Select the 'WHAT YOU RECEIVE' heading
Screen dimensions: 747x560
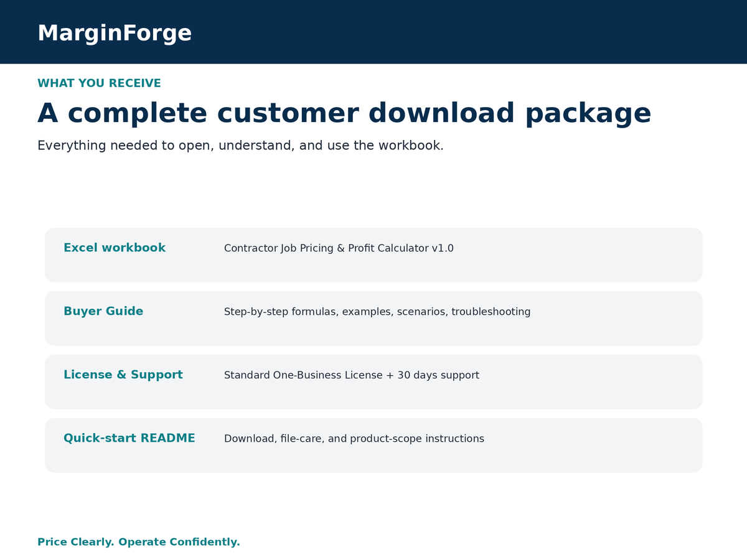pyautogui.click(x=99, y=83)
